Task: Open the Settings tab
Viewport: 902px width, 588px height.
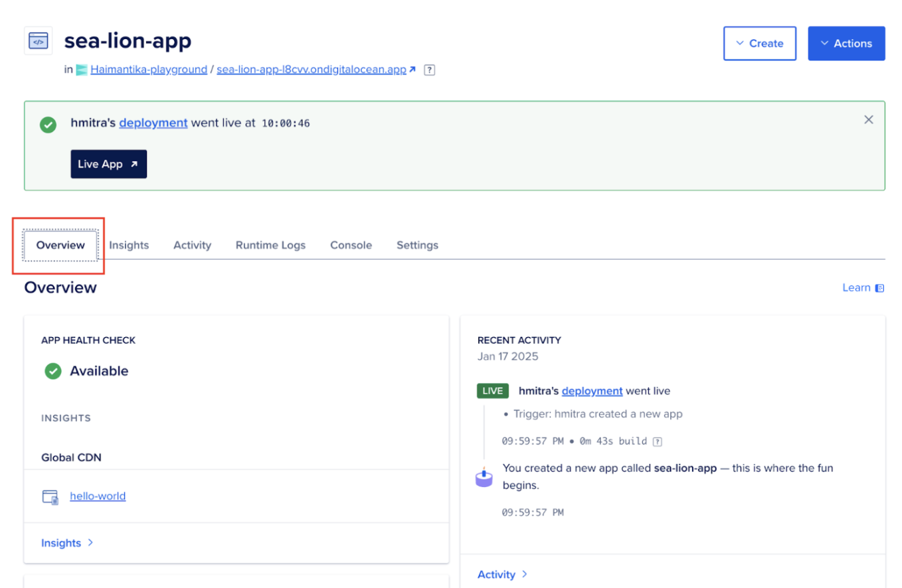Action: 417,245
